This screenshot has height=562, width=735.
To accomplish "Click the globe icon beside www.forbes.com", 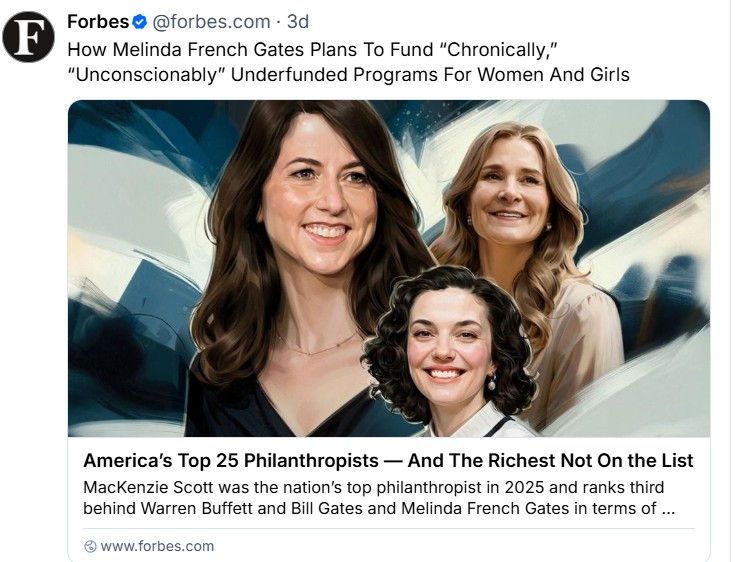I will click(x=90, y=546).
